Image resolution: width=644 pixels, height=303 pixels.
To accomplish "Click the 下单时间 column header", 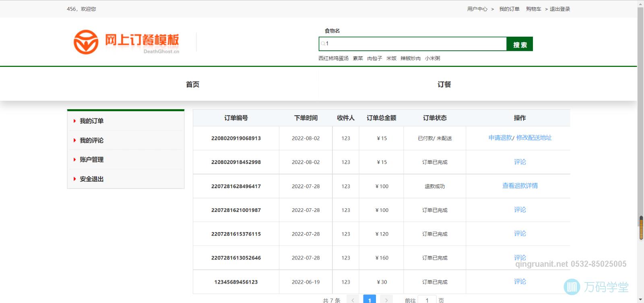I will [x=306, y=118].
